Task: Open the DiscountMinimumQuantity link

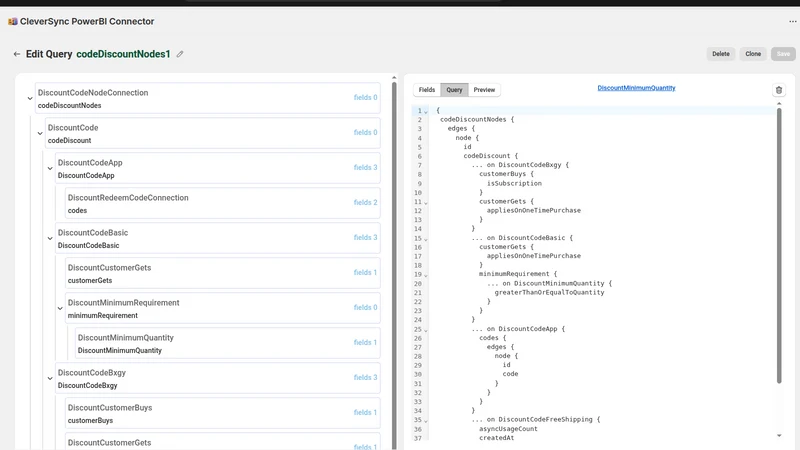Action: click(636, 88)
